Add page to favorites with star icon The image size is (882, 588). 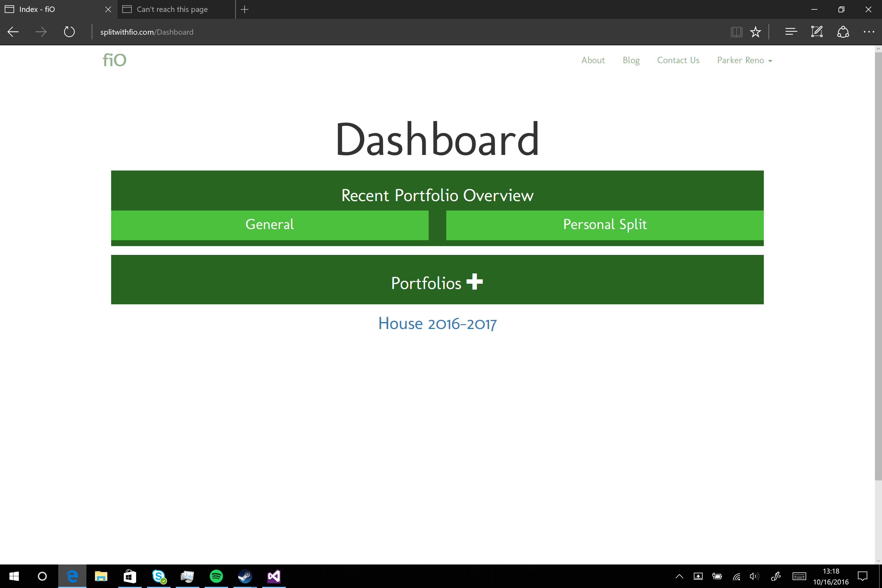click(x=755, y=32)
